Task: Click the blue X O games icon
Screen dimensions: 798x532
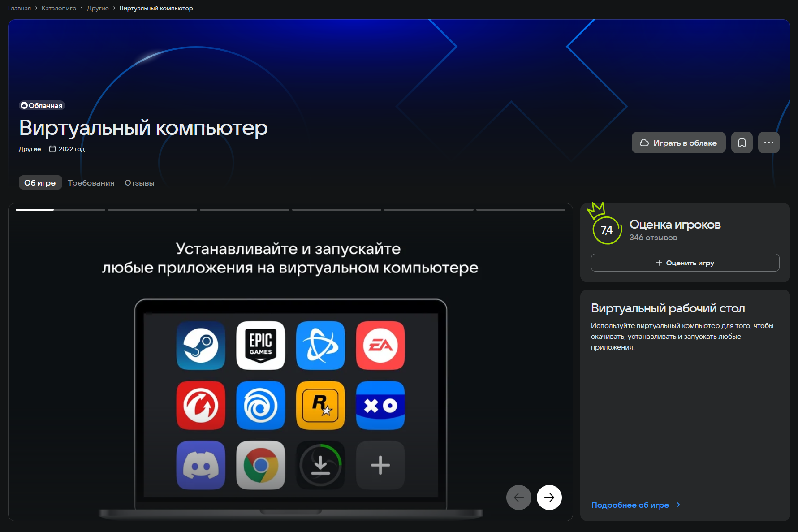Action: click(x=380, y=405)
